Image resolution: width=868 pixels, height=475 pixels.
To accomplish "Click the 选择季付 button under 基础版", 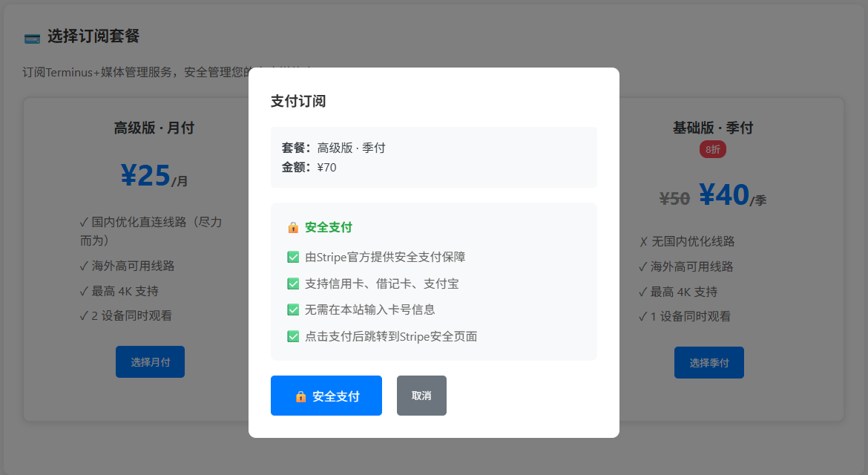I will pyautogui.click(x=708, y=363).
